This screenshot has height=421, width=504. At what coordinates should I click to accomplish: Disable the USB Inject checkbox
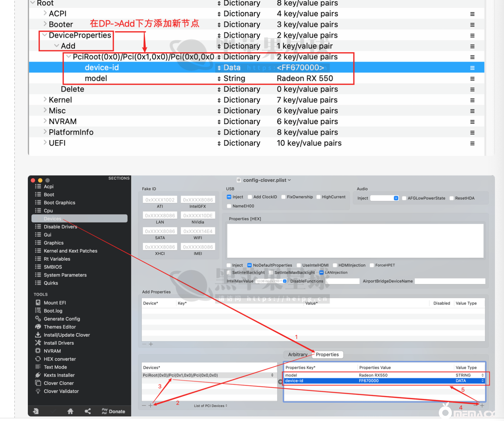(229, 197)
